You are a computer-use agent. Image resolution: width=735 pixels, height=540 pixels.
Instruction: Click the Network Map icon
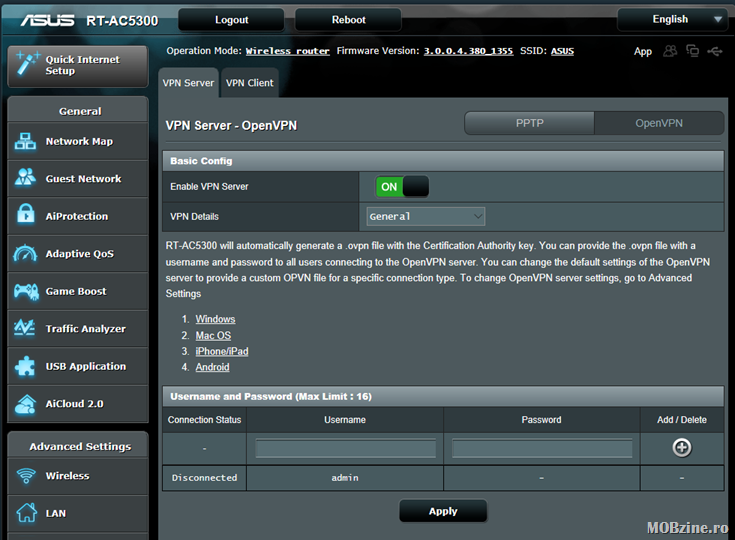pos(25,141)
